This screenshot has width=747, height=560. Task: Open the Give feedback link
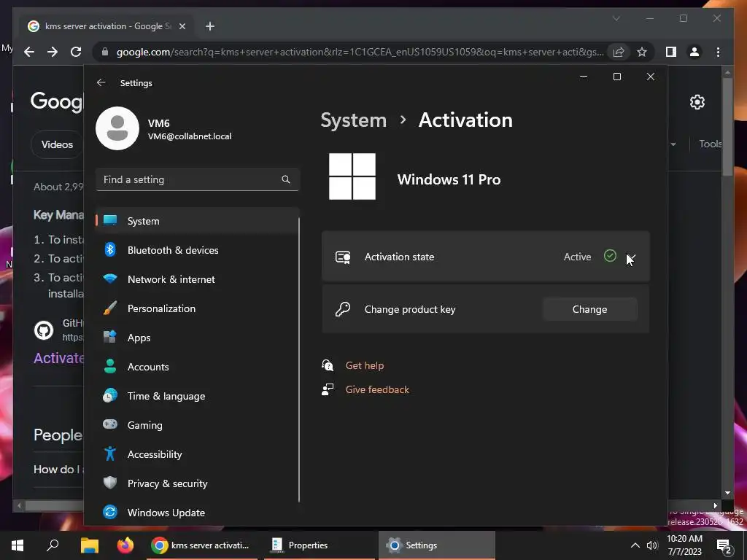[377, 389]
